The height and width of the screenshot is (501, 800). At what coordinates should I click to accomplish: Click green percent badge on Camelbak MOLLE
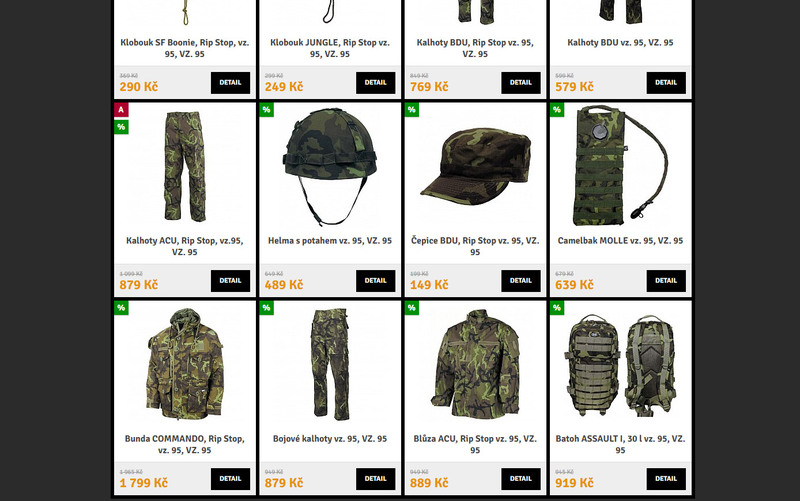557,110
